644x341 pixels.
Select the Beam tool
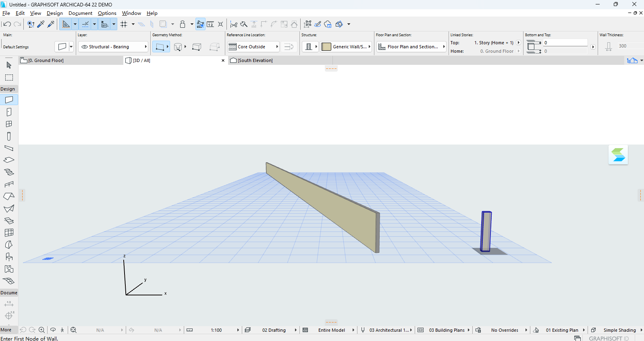click(x=9, y=148)
